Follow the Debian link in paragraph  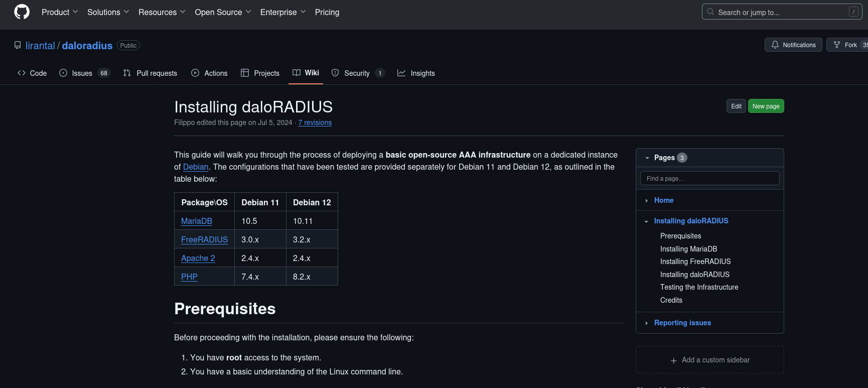[196, 167]
